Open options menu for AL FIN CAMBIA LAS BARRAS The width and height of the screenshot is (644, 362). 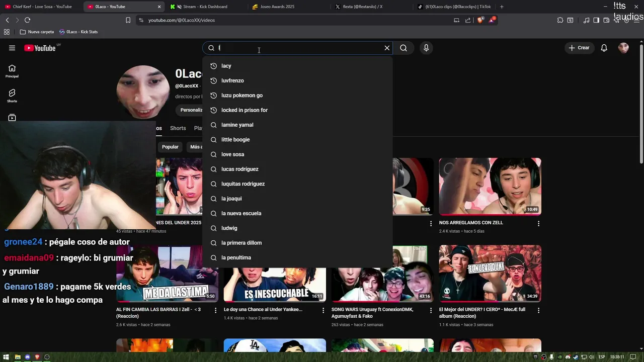click(x=215, y=310)
